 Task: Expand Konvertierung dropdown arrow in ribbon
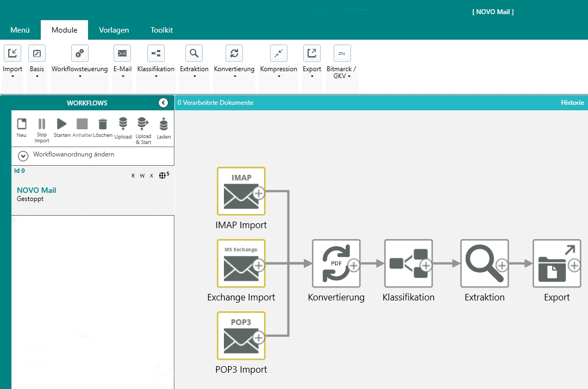pyautogui.click(x=235, y=77)
